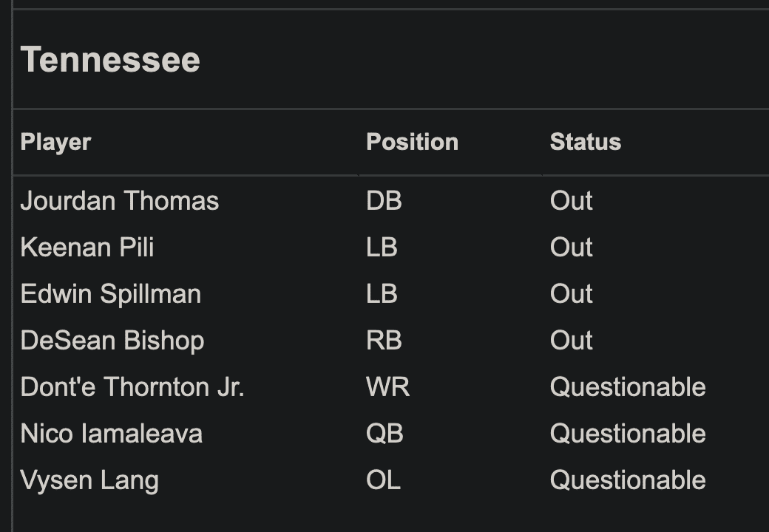Screen dimensions: 769x532
Task: Click WR position for Dont'e Thornton
Action: pos(387,387)
